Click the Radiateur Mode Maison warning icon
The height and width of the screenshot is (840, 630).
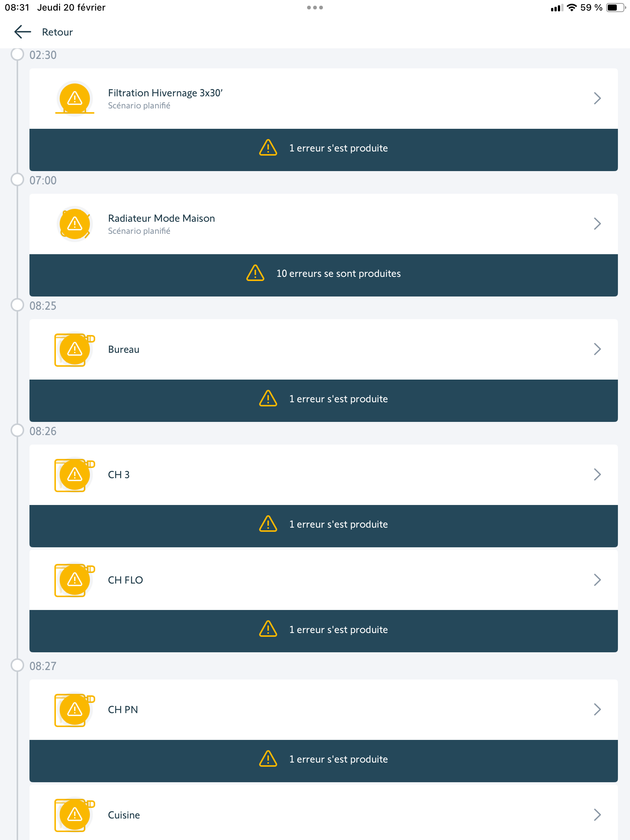point(75,224)
